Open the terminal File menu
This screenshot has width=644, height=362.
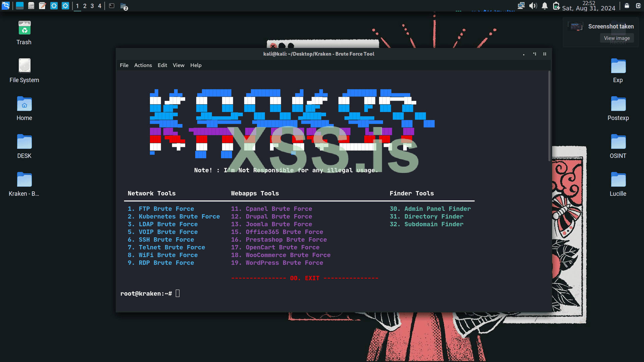pyautogui.click(x=124, y=65)
